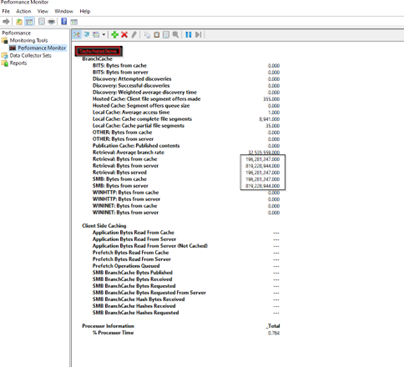Select Local Cache: Cache partial file segments
The width and height of the screenshot is (404, 367).
138,125
